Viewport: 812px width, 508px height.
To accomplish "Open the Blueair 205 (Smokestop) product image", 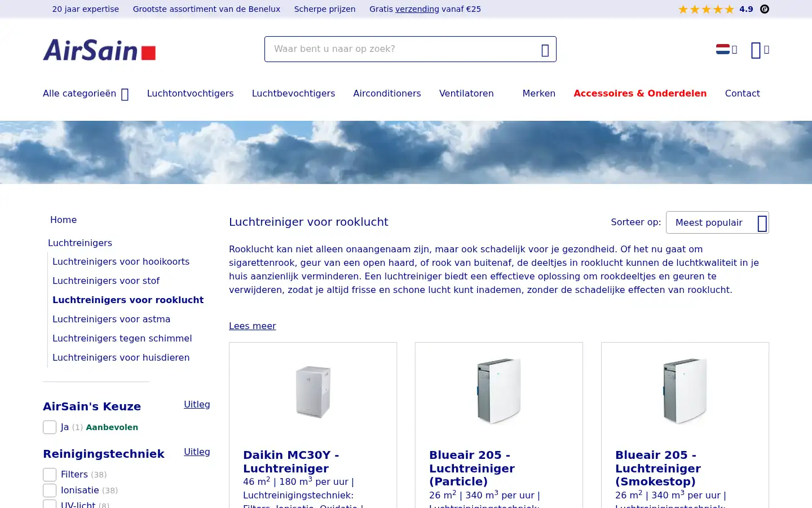I will [x=685, y=391].
